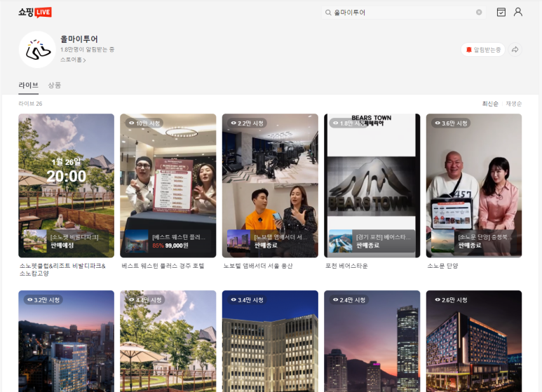Screen dimensions: 542x392
Task: Open the scheduled 1월 26일 20:00 live thumbnail
Action: click(x=66, y=186)
